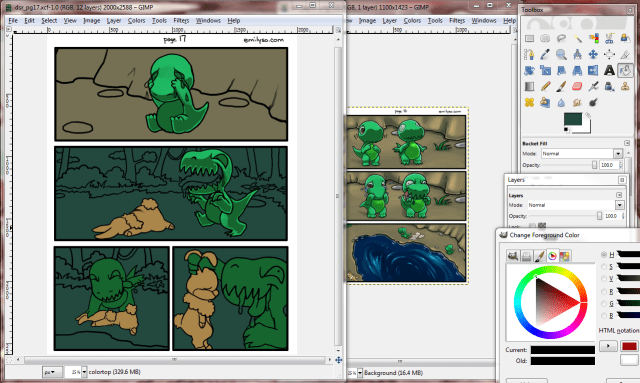Select the Smudge tool
The width and height of the screenshot is (640, 383).
(x=577, y=102)
